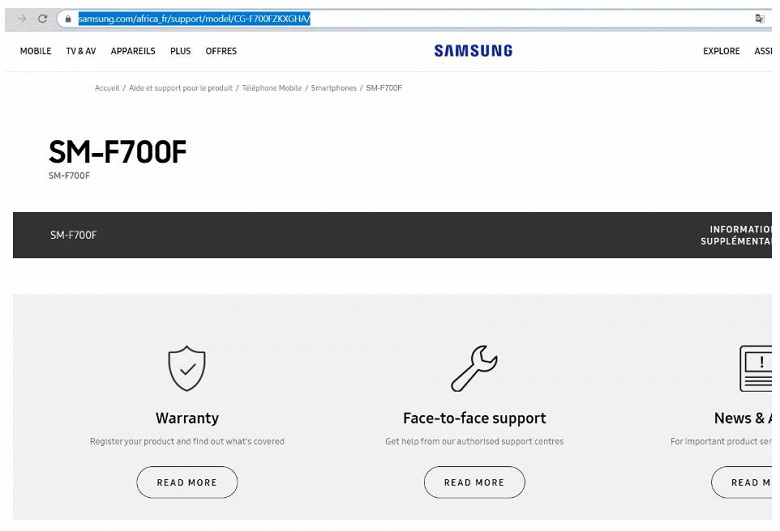Click the wrench Face-to-face support icon

point(474,369)
